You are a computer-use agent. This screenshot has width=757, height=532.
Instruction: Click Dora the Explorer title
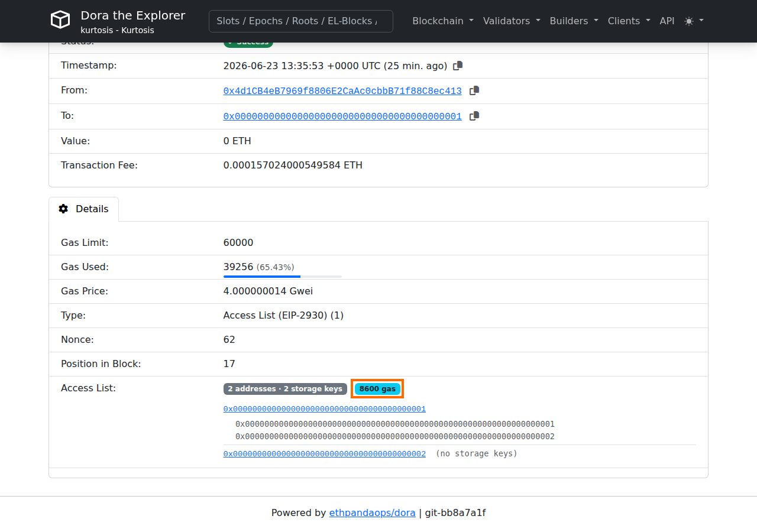click(133, 15)
